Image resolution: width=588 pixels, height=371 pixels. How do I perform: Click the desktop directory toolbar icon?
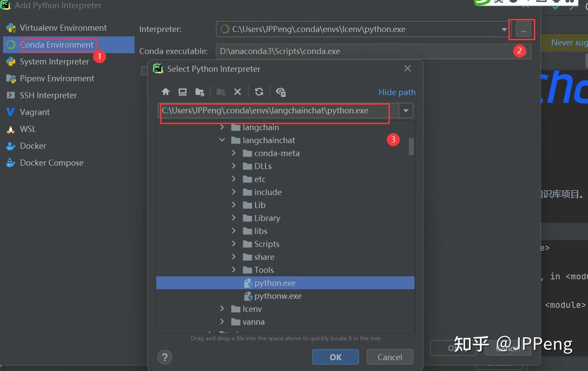click(183, 92)
